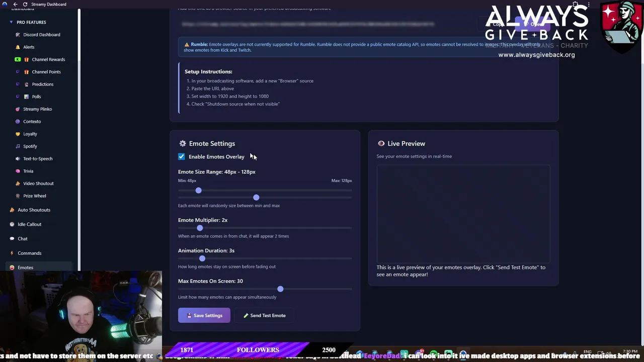Go to the Predictions page

coord(43,84)
